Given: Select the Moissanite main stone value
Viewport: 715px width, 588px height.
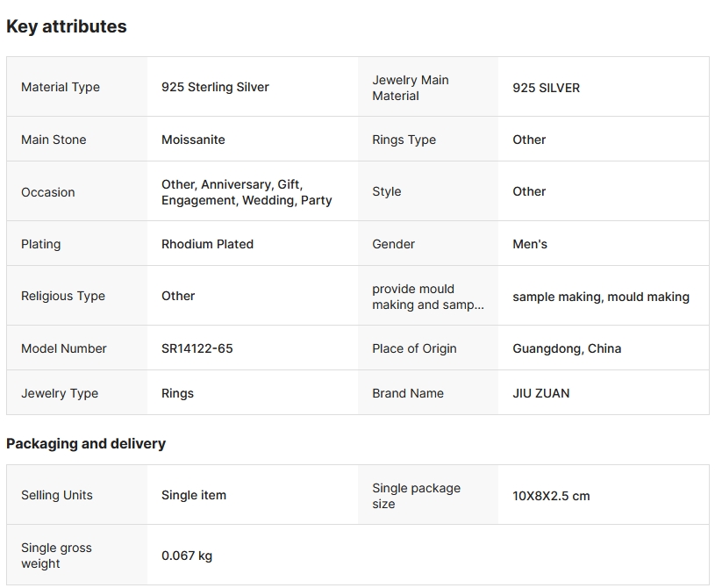Looking at the screenshot, I should (x=193, y=140).
